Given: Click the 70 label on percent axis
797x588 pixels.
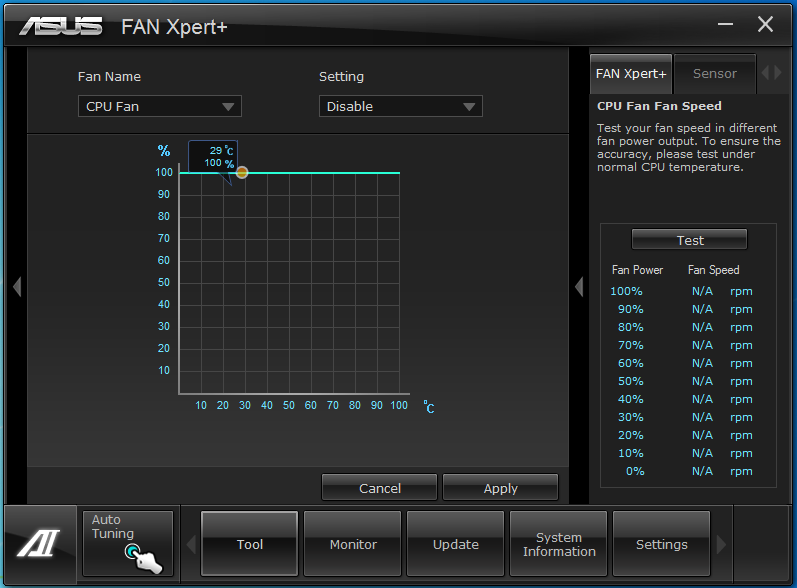Looking at the screenshot, I should (164, 238).
